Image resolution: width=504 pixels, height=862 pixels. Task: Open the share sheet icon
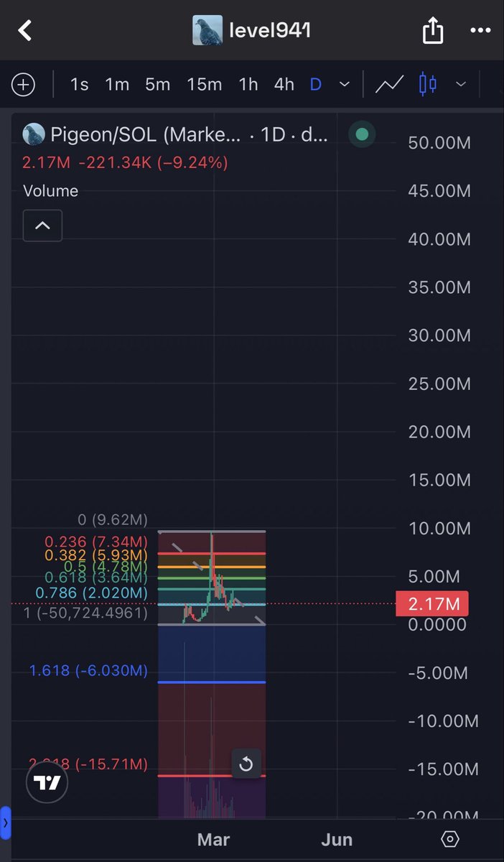(432, 31)
